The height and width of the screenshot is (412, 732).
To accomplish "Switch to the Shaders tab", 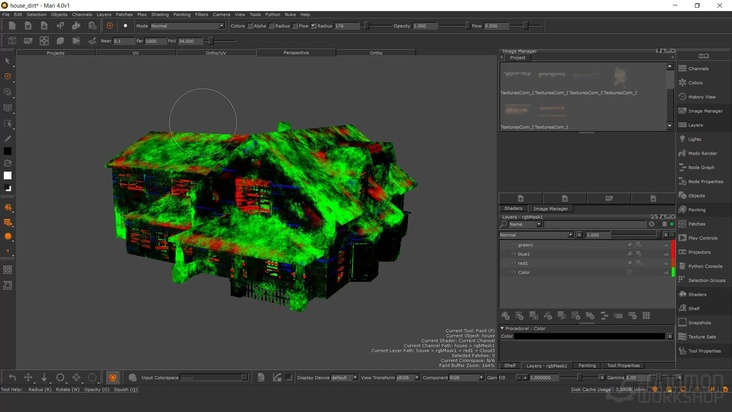I will tap(513, 209).
